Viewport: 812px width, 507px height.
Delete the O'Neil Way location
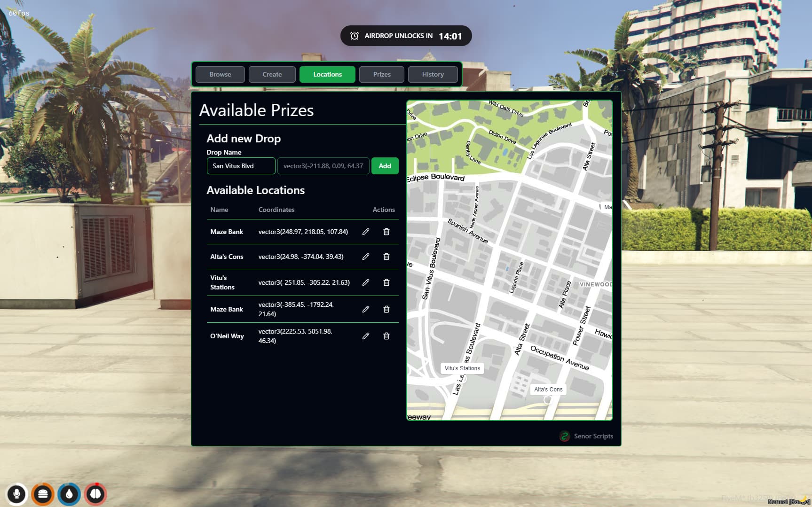click(386, 336)
